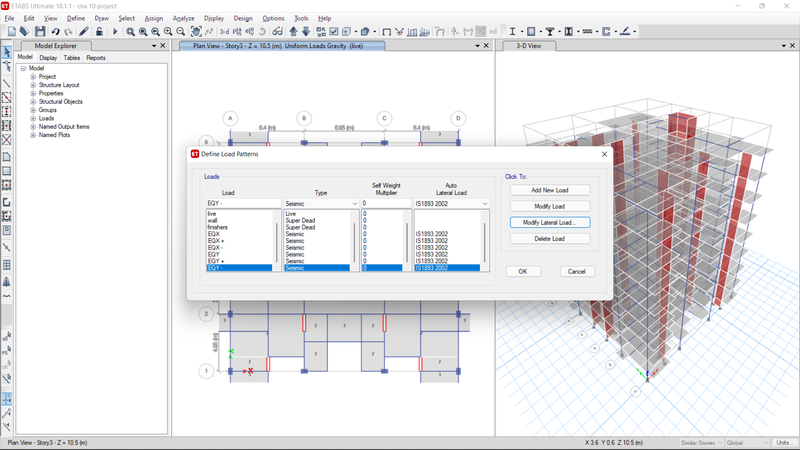800x450 pixels.
Task: Click the Delete Load button
Action: coord(550,239)
